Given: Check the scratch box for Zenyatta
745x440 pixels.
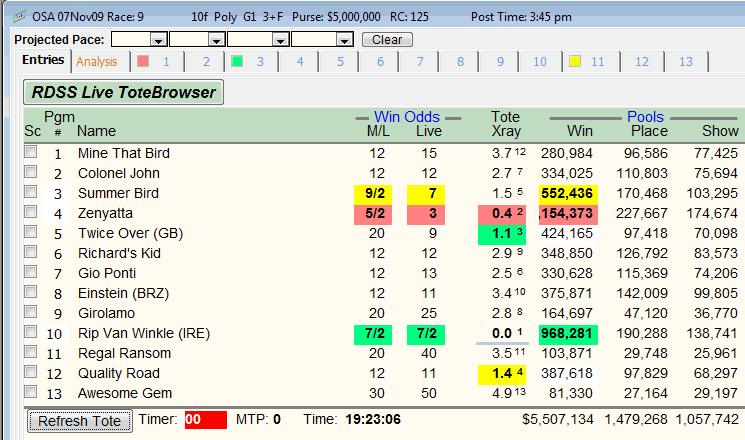Looking at the screenshot, I should [x=31, y=211].
